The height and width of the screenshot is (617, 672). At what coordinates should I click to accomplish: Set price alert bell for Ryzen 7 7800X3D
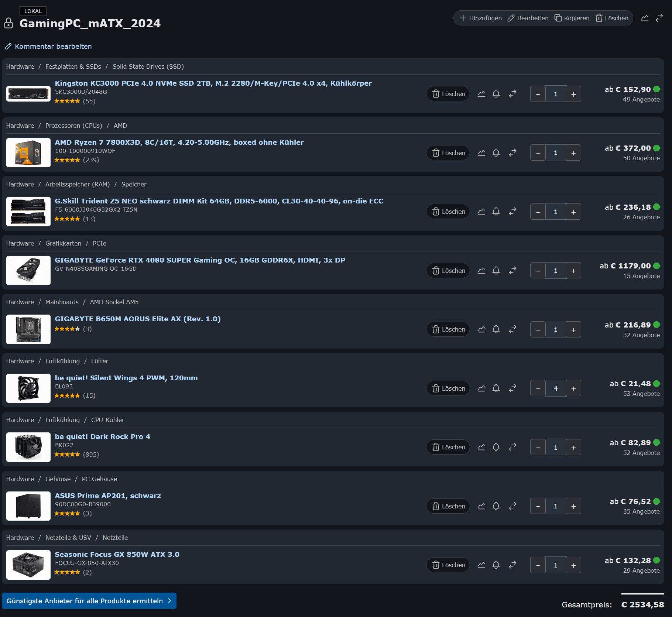coord(496,153)
